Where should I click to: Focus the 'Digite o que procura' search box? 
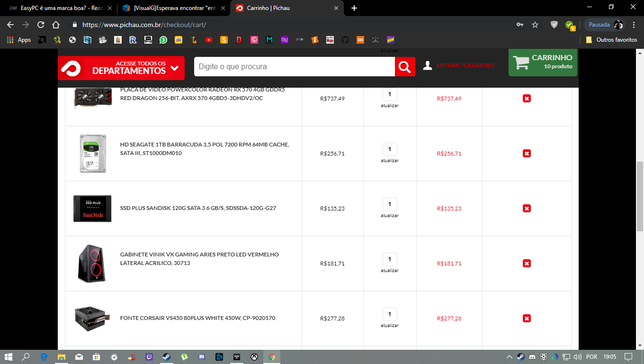click(295, 67)
